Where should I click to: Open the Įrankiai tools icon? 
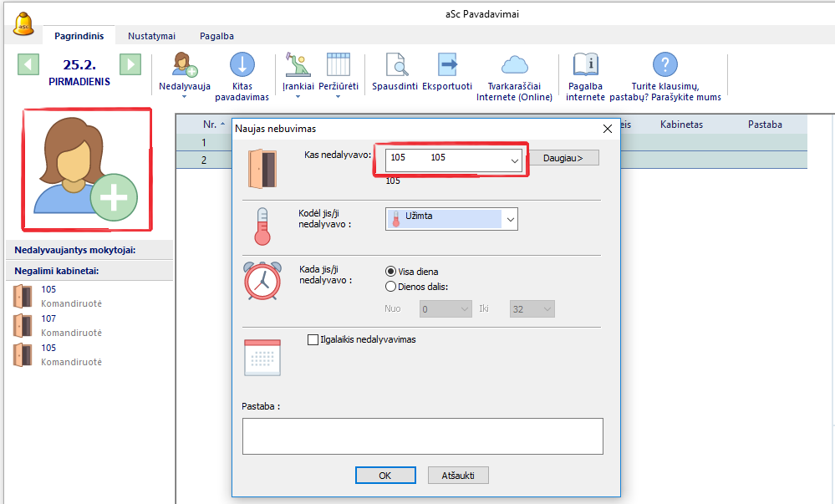(x=297, y=65)
